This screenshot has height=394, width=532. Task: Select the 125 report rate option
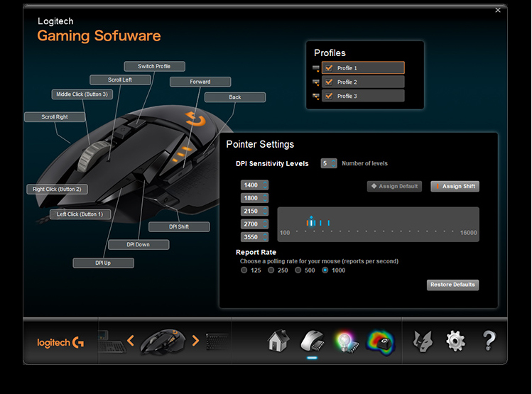244,270
